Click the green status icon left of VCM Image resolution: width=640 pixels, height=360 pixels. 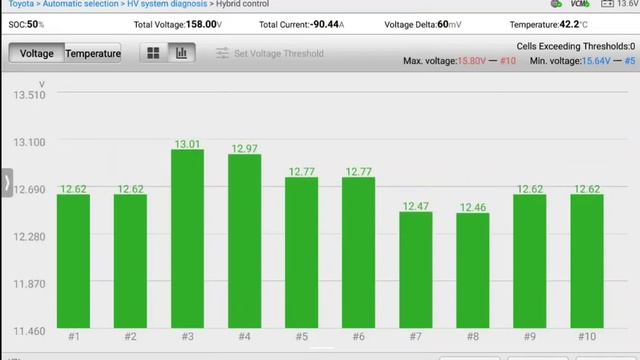(556, 4)
